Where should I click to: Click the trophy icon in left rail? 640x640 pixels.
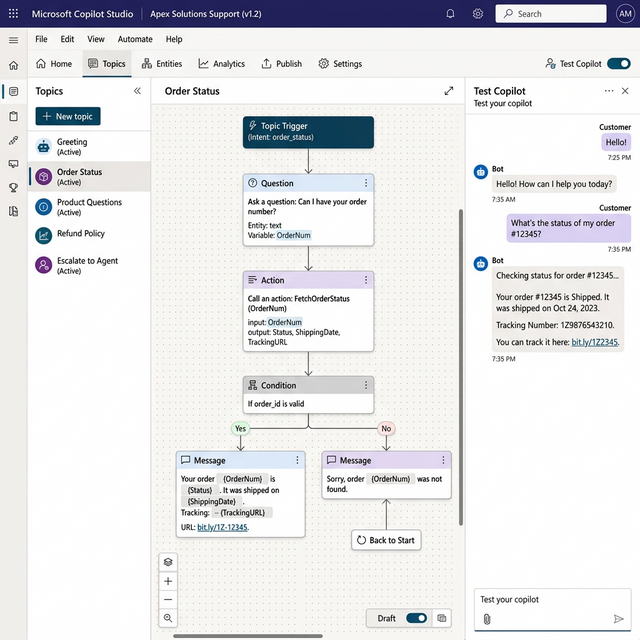pos(13,187)
